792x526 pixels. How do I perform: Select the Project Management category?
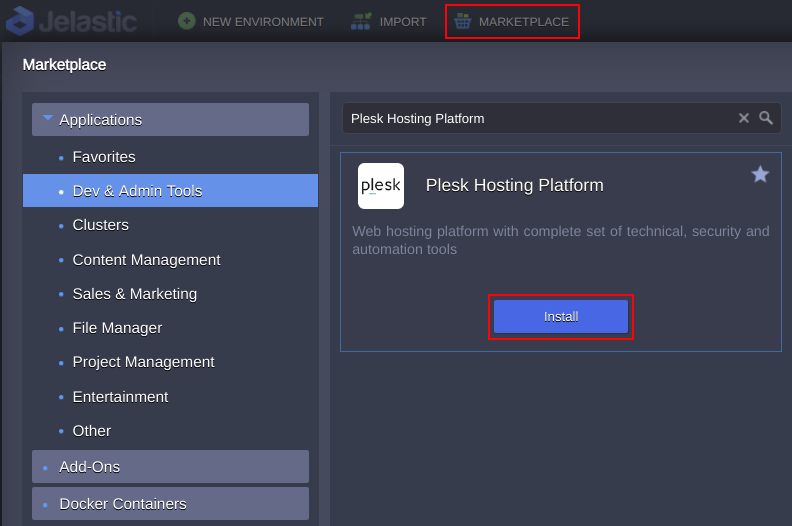click(170, 362)
